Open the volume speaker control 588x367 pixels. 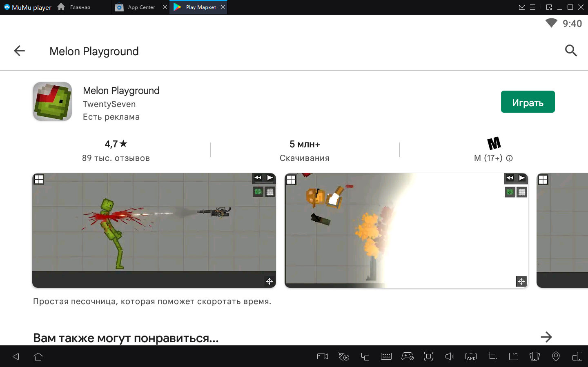450,356
